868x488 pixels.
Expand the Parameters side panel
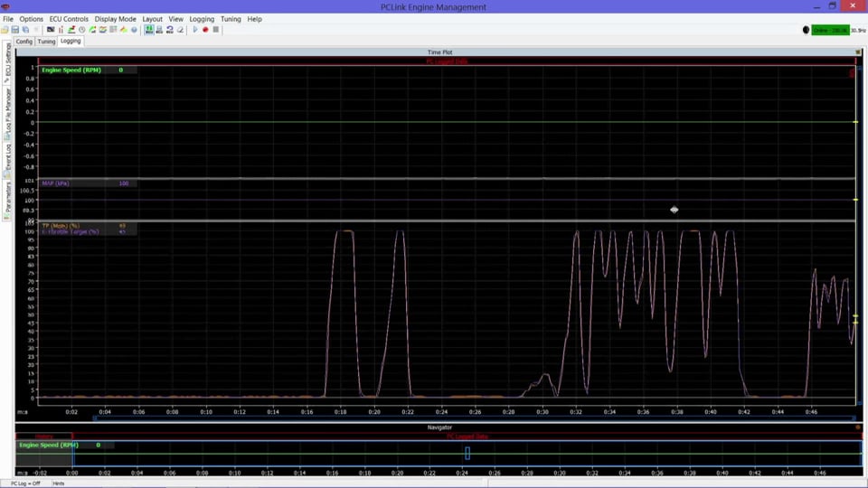7,201
